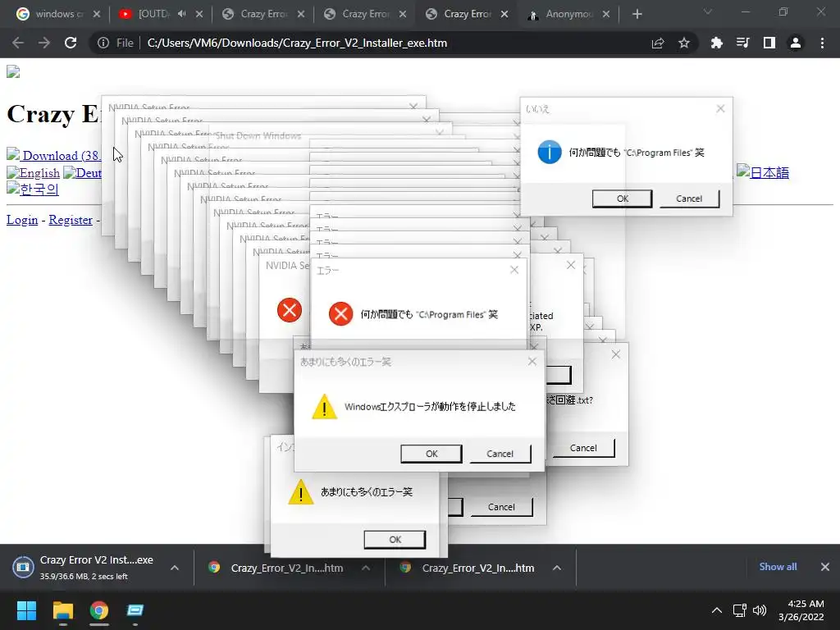Image resolution: width=840 pixels, height=630 pixels.
Task: Click the red error icon in エラー dialog
Action: (340, 314)
